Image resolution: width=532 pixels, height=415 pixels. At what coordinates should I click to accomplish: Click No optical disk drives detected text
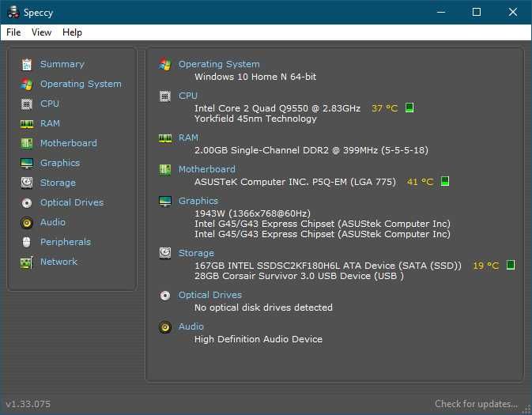tap(263, 307)
